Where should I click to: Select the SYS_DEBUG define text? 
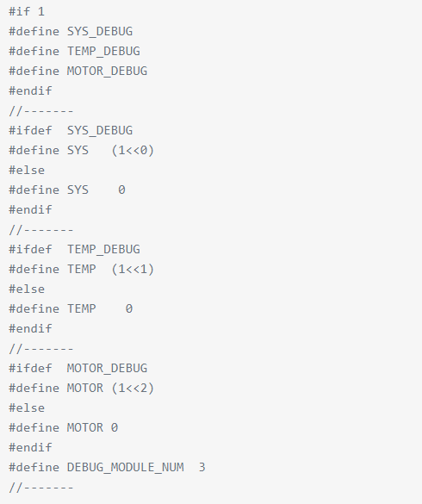point(100,32)
